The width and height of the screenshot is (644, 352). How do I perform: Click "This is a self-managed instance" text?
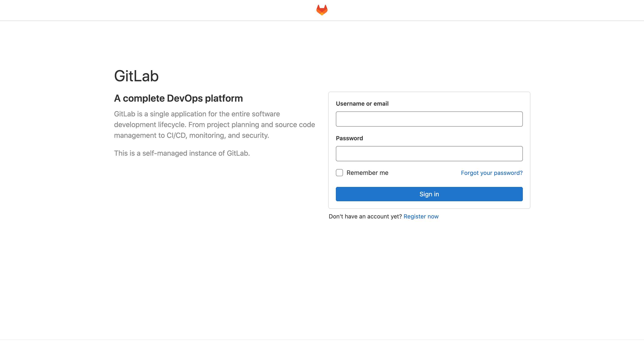[x=182, y=153]
